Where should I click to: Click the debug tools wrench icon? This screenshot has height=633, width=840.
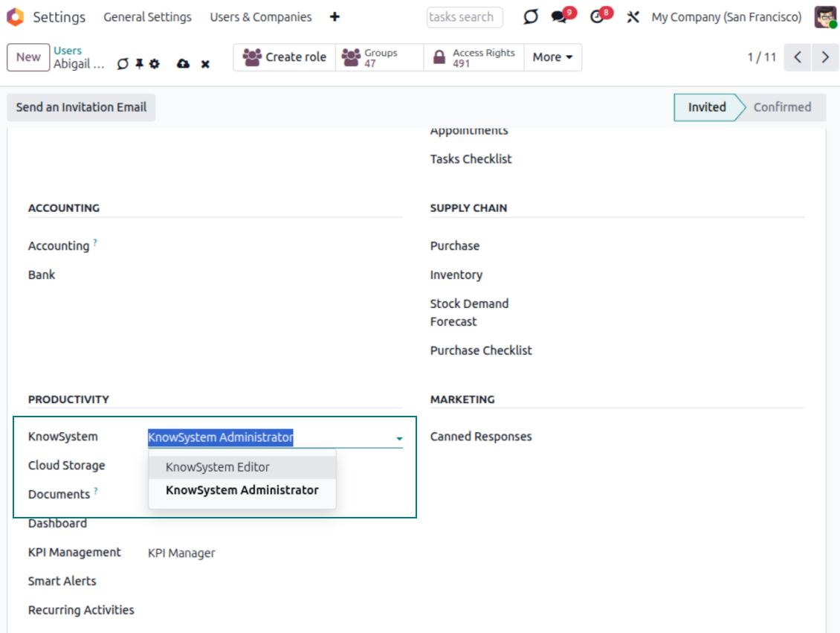[x=633, y=17]
